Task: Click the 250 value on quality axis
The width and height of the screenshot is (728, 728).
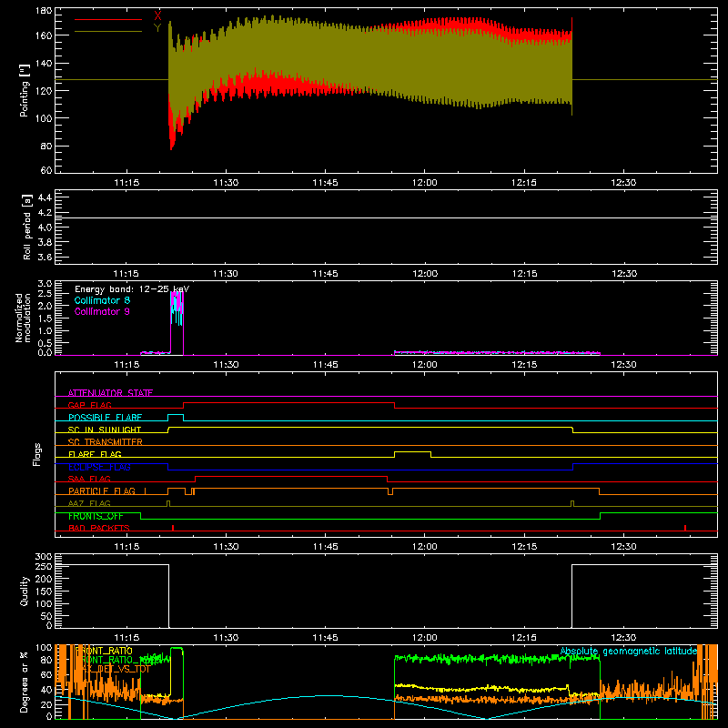Action: pos(44,567)
